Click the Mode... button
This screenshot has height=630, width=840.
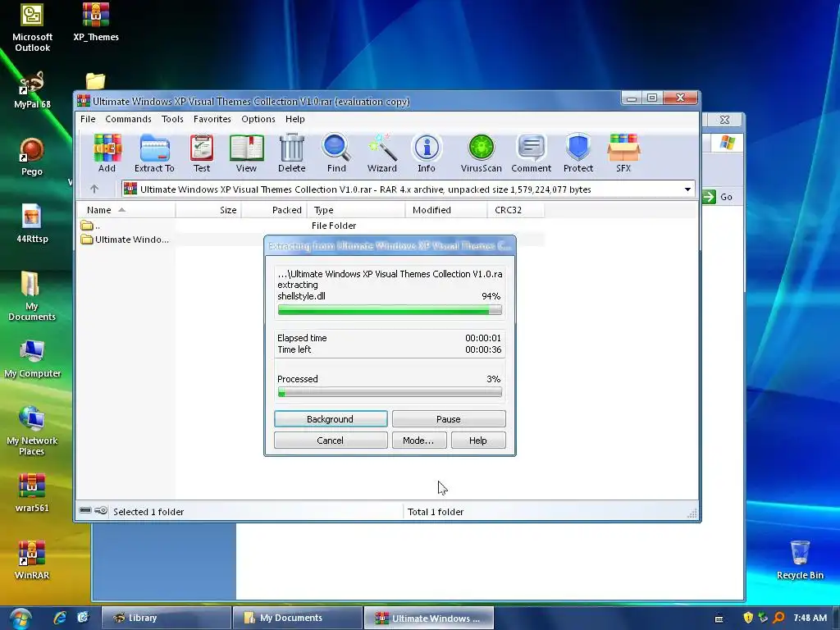(418, 441)
